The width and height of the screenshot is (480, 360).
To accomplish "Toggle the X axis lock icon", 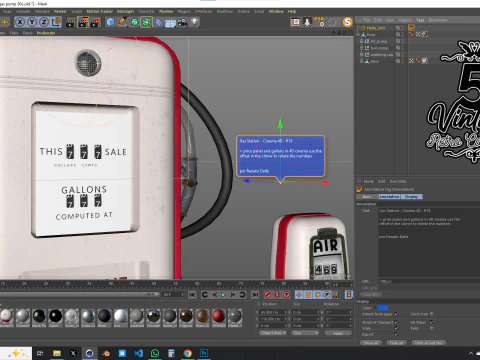I will (20, 22).
